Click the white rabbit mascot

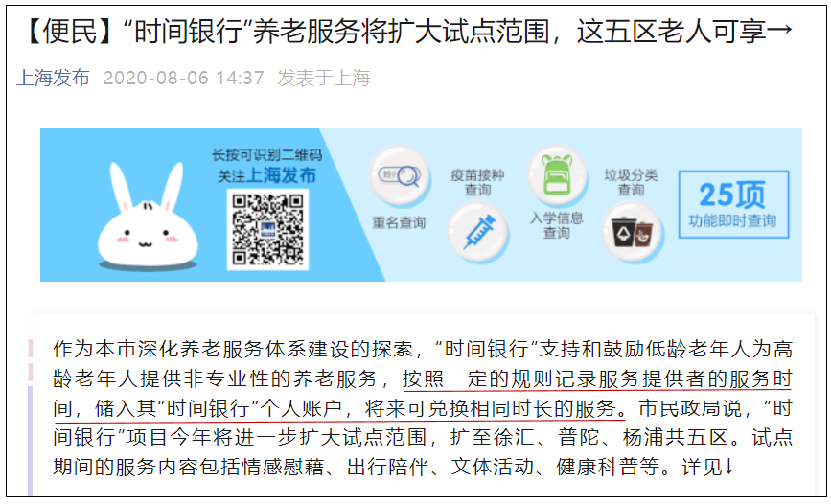pos(148,217)
